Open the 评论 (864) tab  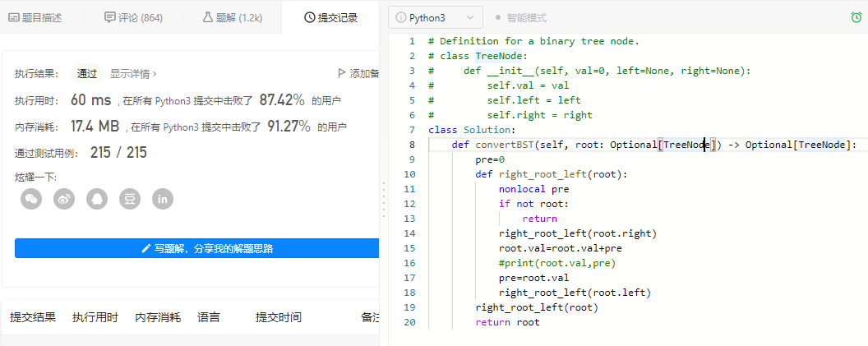pyautogui.click(x=133, y=17)
